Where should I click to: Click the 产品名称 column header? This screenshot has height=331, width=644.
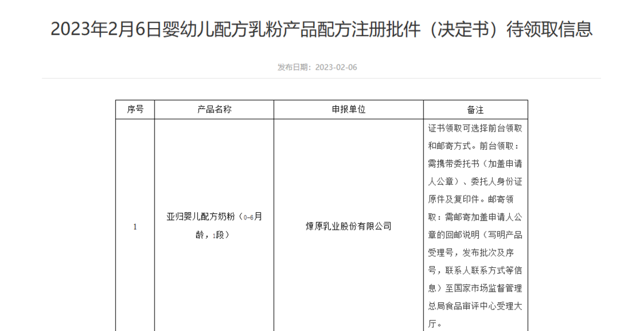point(215,110)
